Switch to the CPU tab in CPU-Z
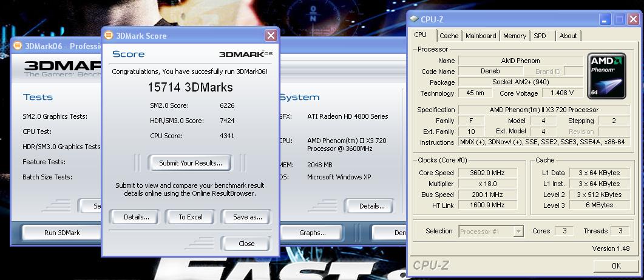 point(420,35)
